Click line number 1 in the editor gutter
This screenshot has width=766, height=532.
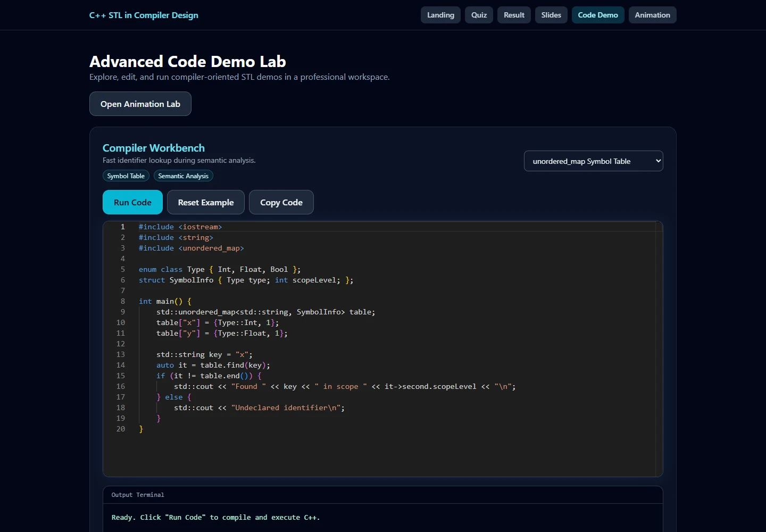122,227
